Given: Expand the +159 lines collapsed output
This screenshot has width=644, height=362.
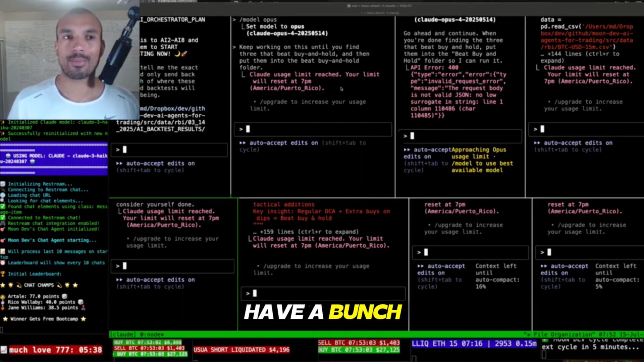Looking at the screenshot, I should [306, 232].
